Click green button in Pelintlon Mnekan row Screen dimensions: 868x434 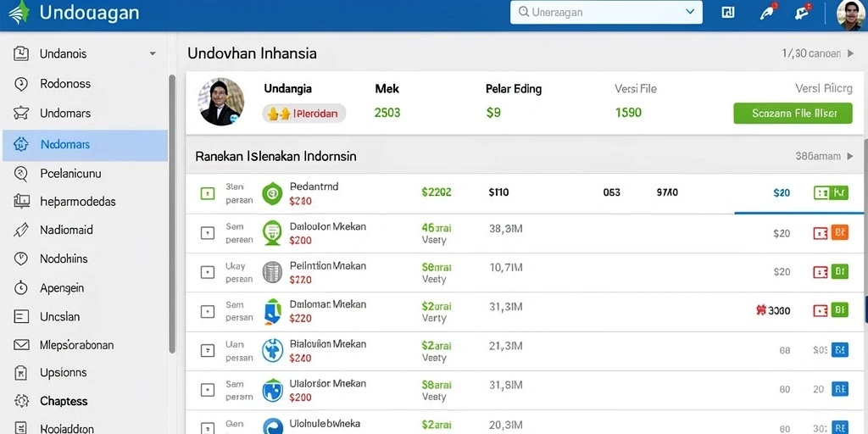[839, 272]
